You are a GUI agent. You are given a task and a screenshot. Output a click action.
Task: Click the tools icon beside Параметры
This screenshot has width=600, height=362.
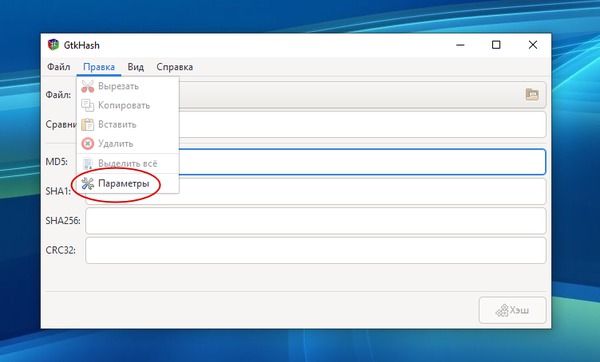tap(88, 184)
